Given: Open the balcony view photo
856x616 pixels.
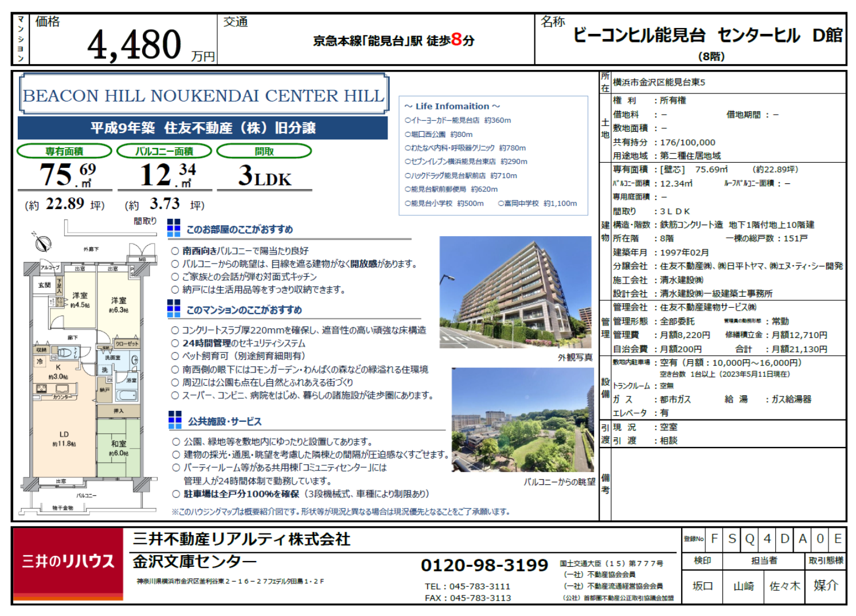Looking at the screenshot, I should coord(522,421).
